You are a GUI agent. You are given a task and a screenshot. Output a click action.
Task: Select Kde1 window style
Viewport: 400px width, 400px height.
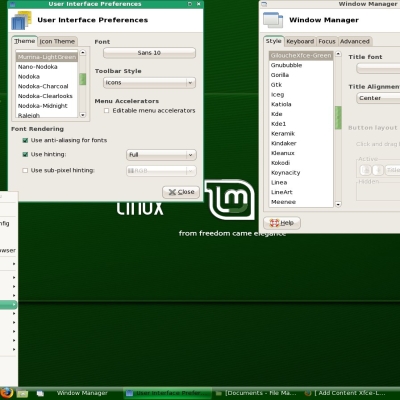point(301,124)
